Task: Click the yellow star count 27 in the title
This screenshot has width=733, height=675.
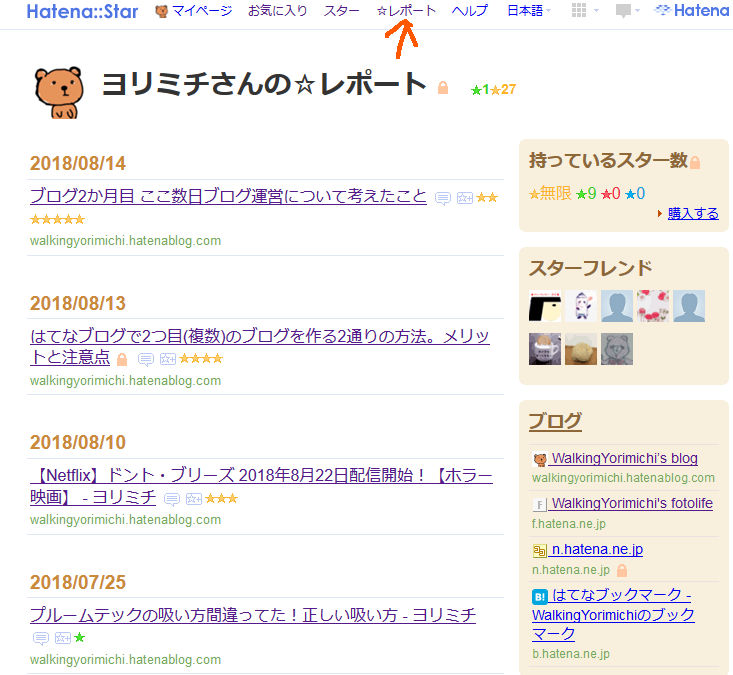Action: (x=503, y=89)
